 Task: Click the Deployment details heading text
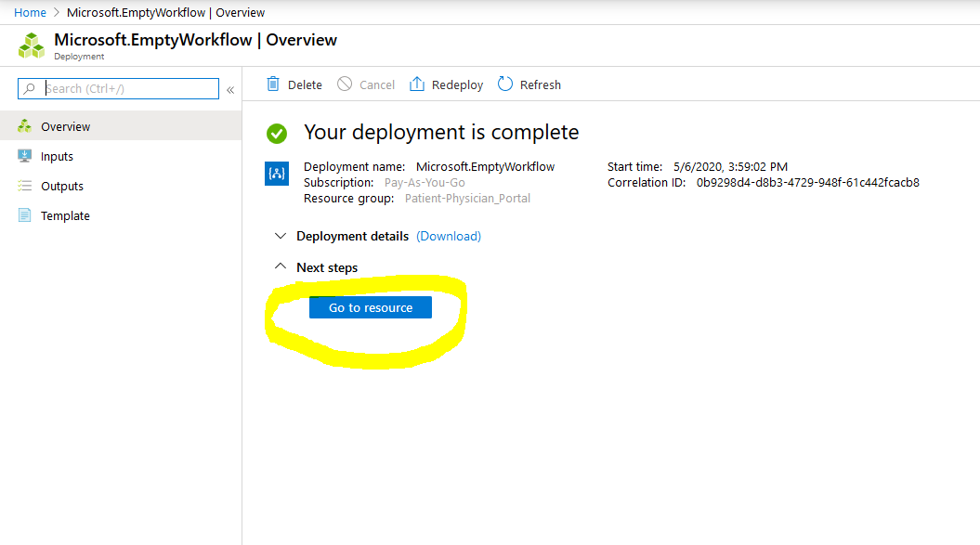(x=352, y=236)
